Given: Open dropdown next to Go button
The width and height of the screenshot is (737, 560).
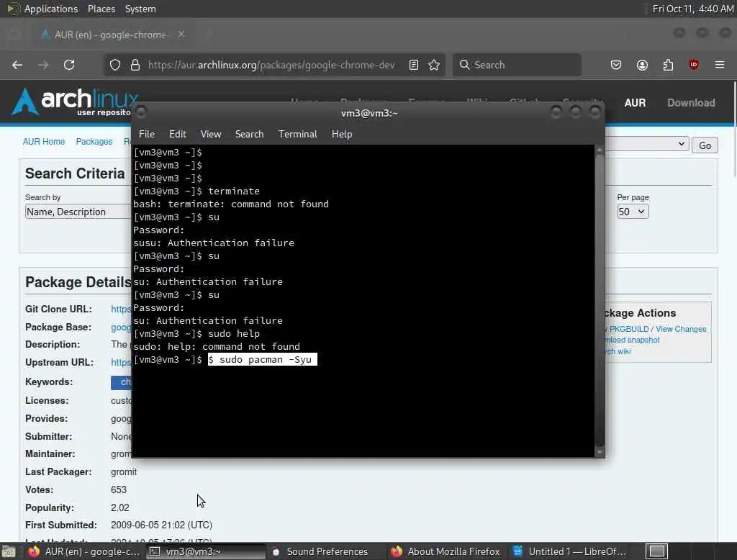Looking at the screenshot, I should [x=647, y=144].
